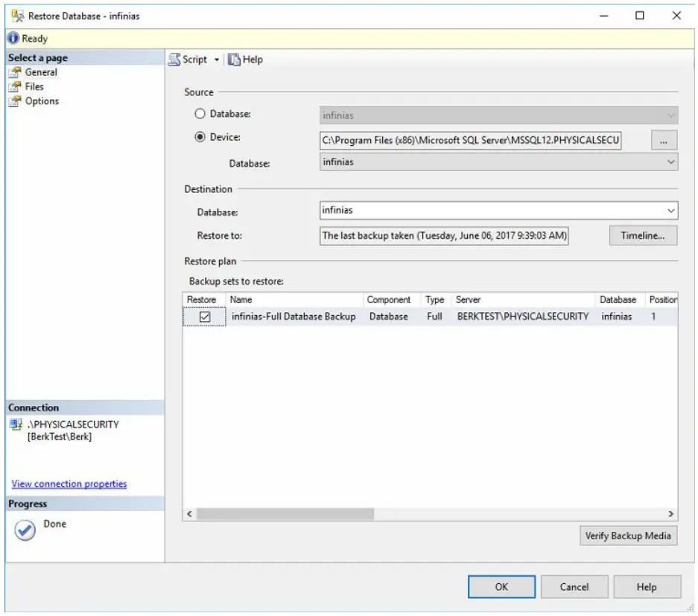The width and height of the screenshot is (698, 616).
Task: Click the Restore Database title bar icon
Action: point(16,16)
